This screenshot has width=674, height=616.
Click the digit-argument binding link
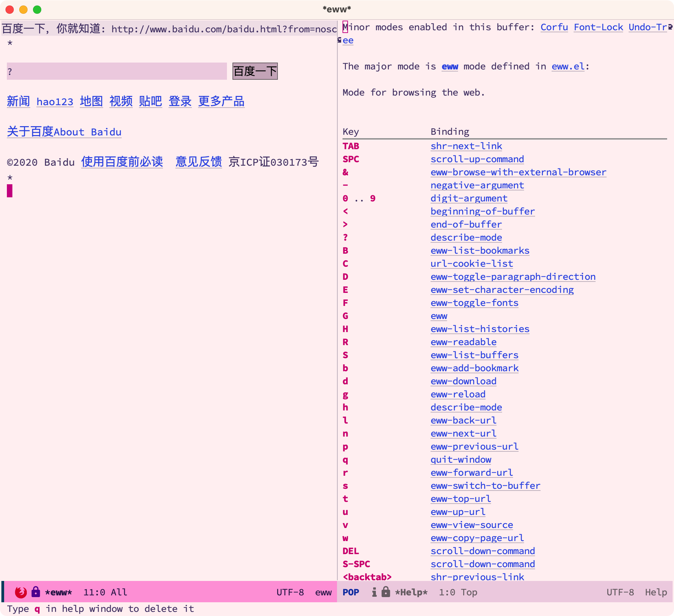click(469, 198)
